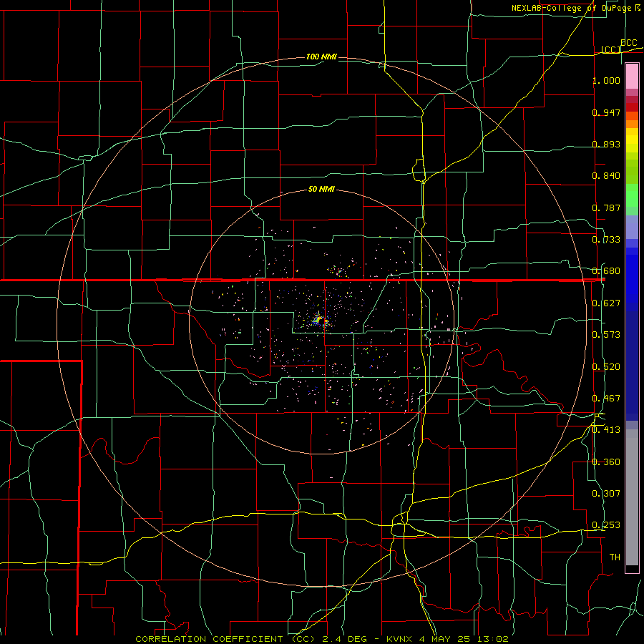
Task: Click the dense radar echo cluster at center
Action: point(319,320)
